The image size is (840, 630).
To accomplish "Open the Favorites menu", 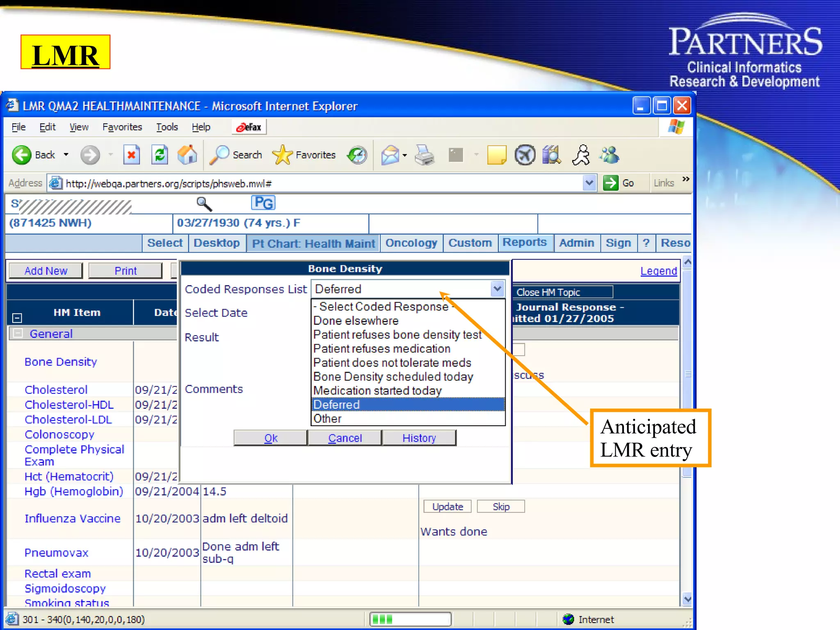I will (x=122, y=127).
